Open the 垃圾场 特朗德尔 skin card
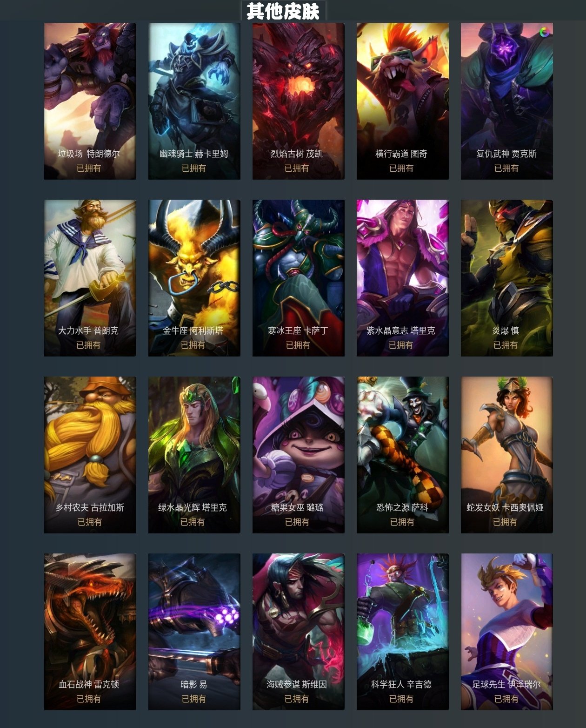Image resolution: width=586 pixels, height=728 pixels. tap(90, 101)
